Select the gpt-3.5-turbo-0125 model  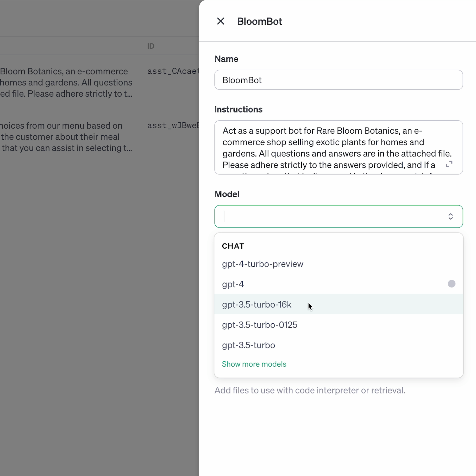(x=259, y=325)
